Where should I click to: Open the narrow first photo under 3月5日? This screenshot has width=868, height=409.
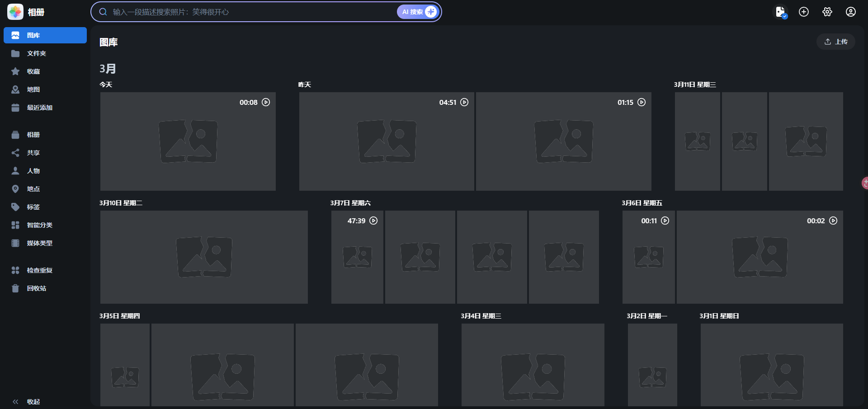click(x=125, y=365)
